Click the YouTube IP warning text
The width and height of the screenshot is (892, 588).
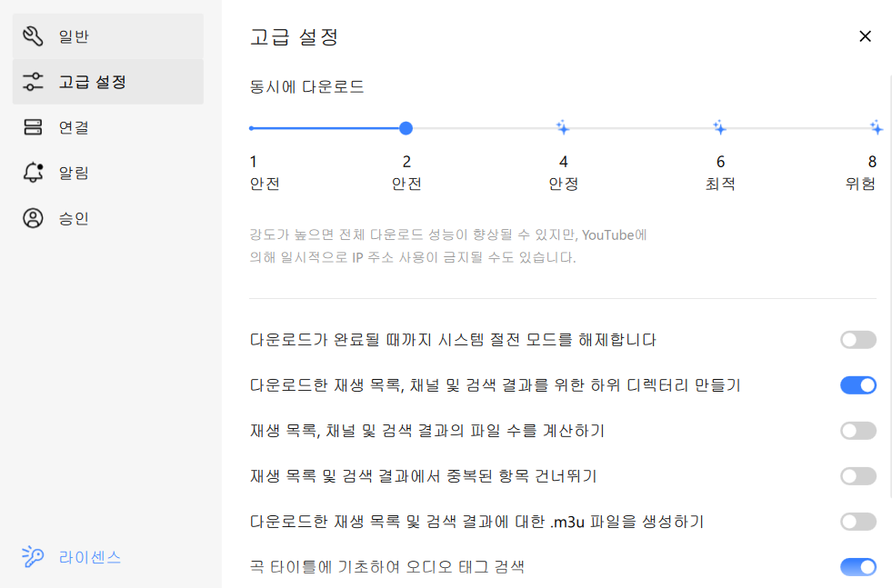point(448,246)
